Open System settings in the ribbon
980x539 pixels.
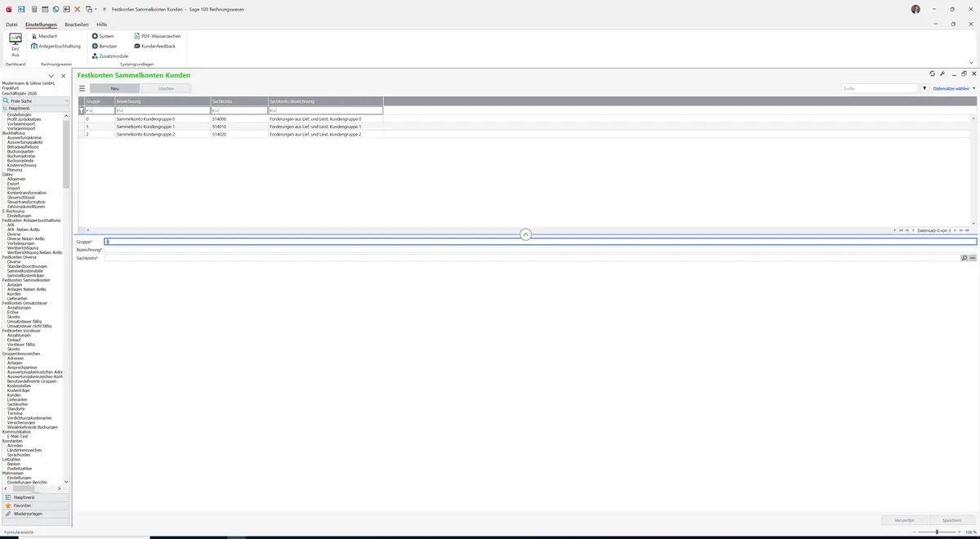click(x=103, y=36)
